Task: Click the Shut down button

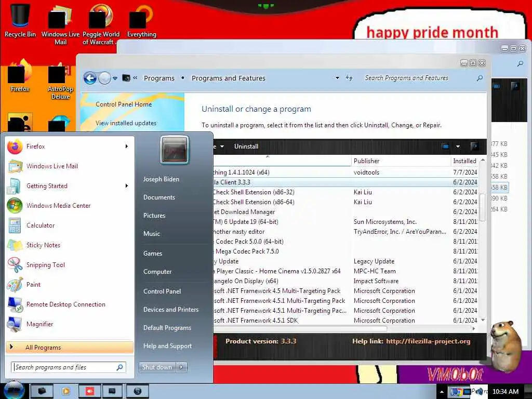Action: (157, 367)
